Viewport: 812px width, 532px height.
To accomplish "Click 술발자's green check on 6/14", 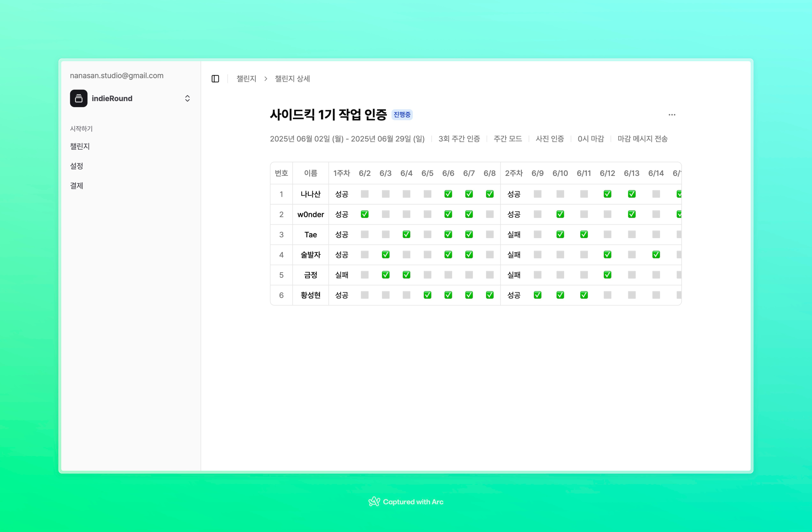I will (656, 255).
